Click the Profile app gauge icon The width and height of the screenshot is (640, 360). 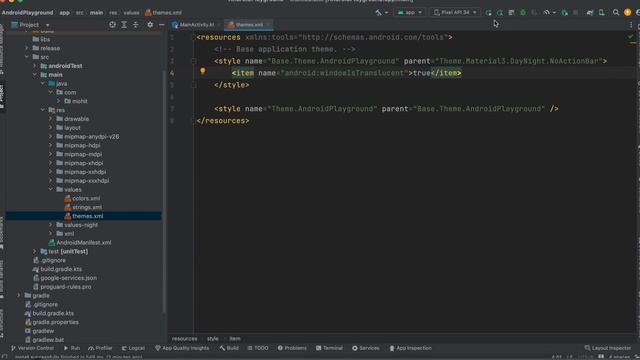(547, 13)
